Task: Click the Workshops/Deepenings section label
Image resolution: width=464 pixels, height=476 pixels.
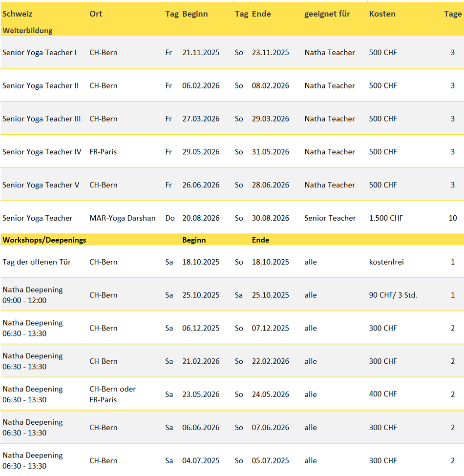Action: tap(44, 240)
